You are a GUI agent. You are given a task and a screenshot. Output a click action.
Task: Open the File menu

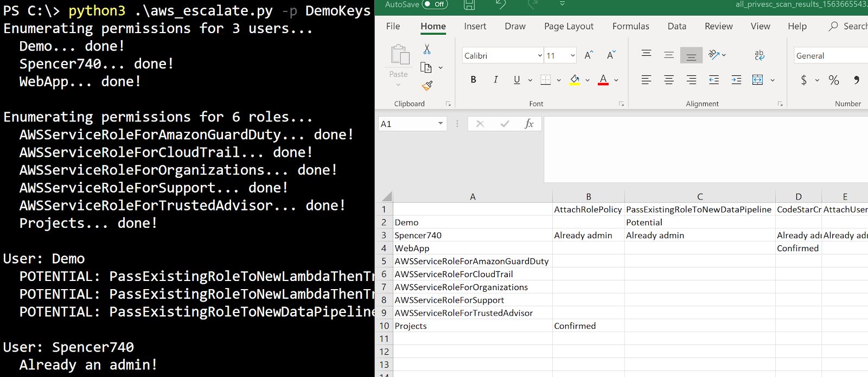(393, 26)
